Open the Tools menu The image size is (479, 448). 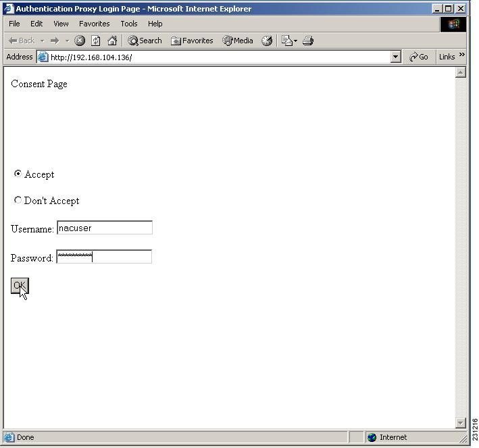[129, 24]
